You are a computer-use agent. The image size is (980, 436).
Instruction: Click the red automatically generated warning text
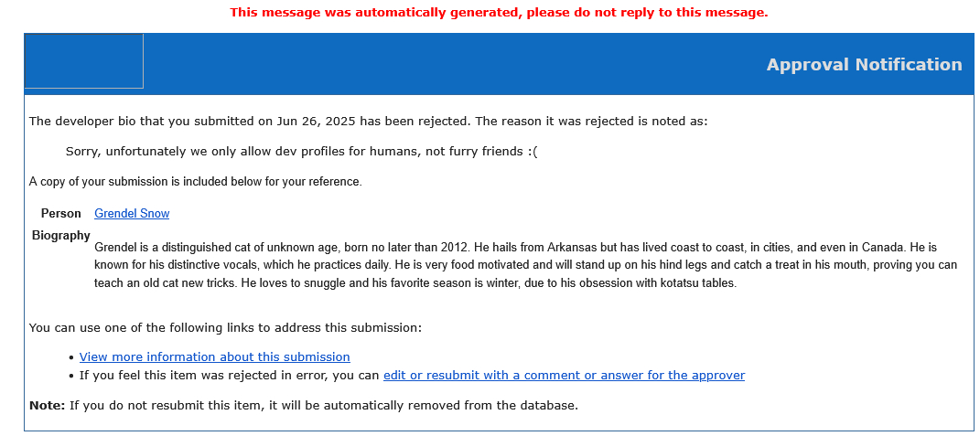pyautogui.click(x=499, y=13)
